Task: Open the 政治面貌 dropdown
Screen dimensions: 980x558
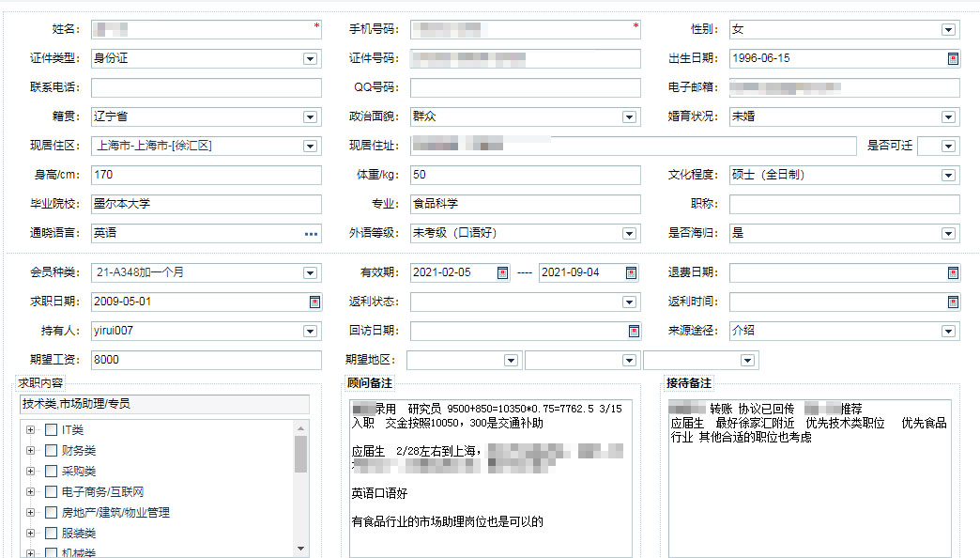Action: coord(629,117)
